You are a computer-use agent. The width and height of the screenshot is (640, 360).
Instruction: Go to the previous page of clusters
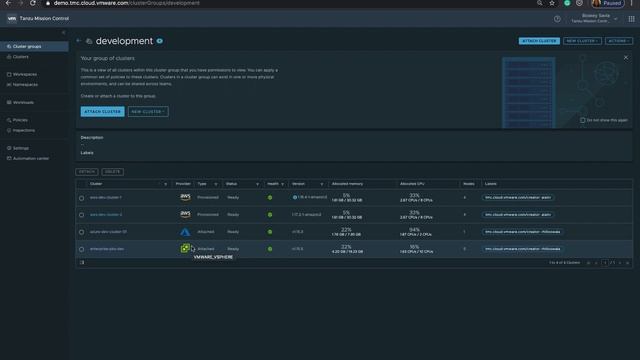pos(596,263)
